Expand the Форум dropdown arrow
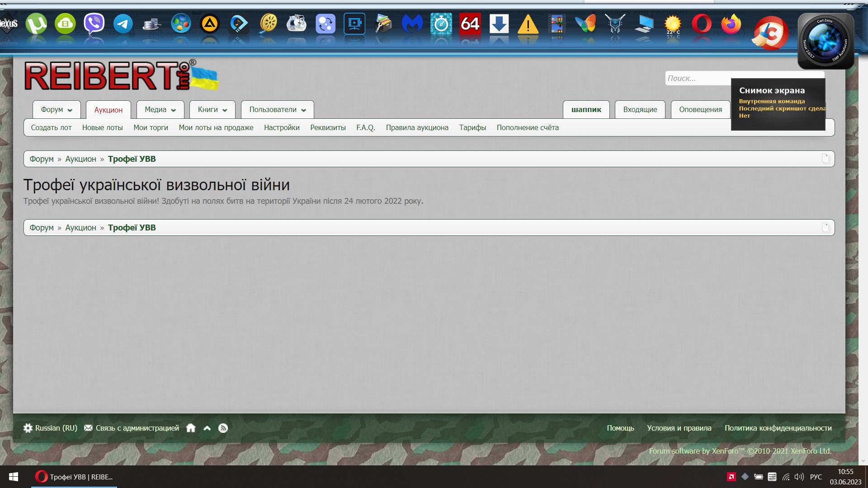Image resolution: width=868 pixels, height=488 pixels. (x=70, y=110)
